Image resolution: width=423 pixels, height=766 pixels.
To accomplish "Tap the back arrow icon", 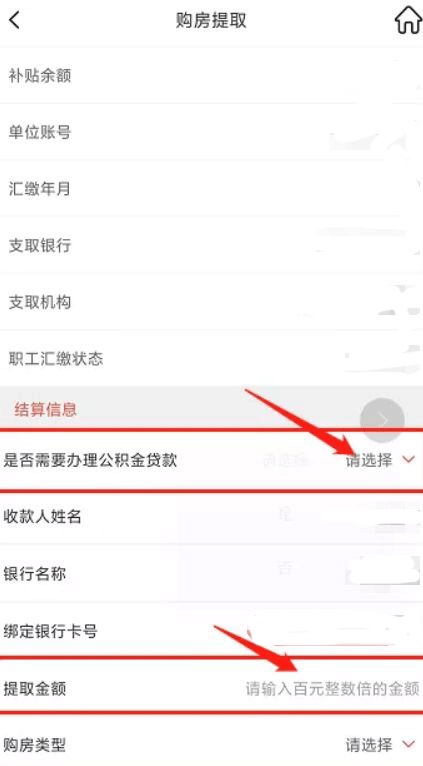I will click(15, 21).
